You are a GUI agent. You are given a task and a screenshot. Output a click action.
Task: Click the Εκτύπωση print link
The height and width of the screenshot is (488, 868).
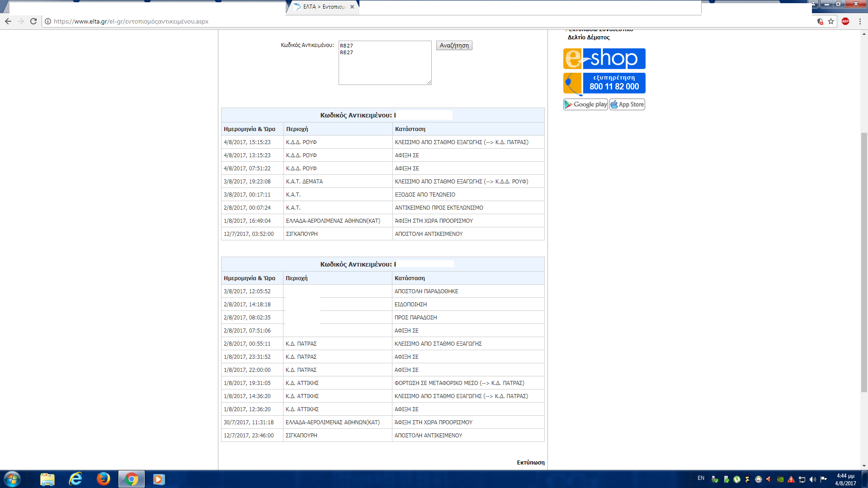[530, 462]
